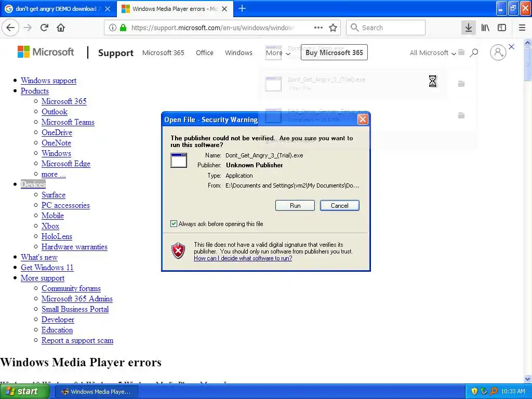
Task: Go to the Firefox home page icon
Action: (61, 28)
